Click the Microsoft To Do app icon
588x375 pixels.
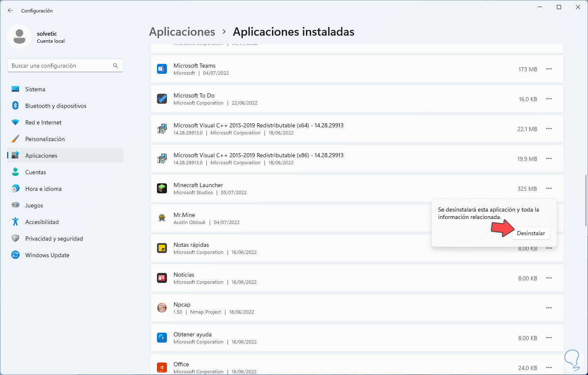pos(162,99)
